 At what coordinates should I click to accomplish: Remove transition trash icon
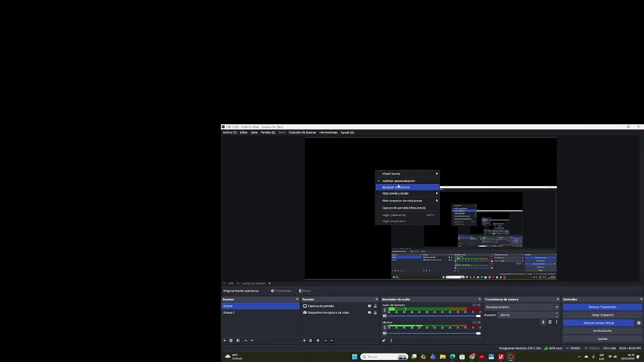tap(550, 322)
